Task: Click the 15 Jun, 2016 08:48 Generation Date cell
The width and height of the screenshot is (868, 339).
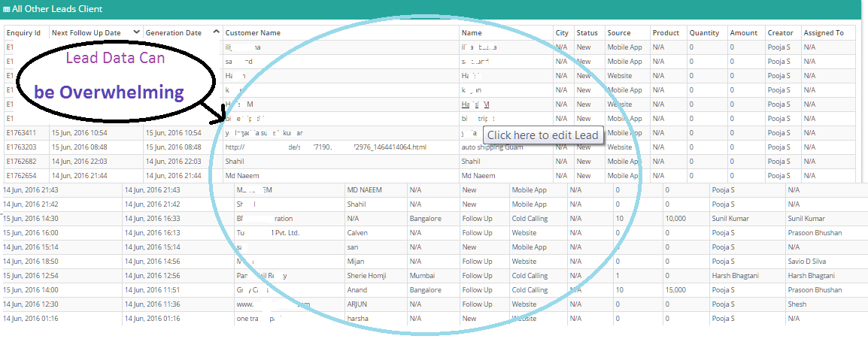Action: tap(173, 147)
